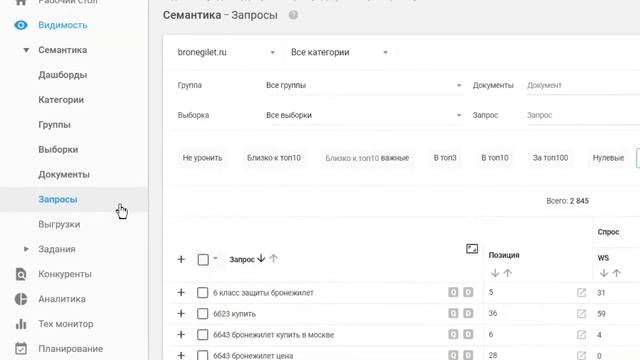Check the '6 класс защиты бронежилет' row
This screenshot has width=640, height=360.
coord(202,293)
